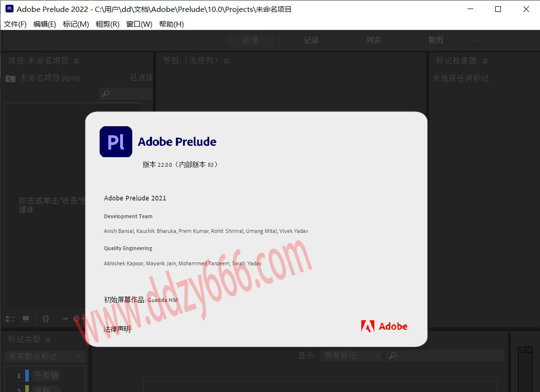Click the blue swatch next to 子剪辑
This screenshot has height=392, width=540.
[x=27, y=375]
